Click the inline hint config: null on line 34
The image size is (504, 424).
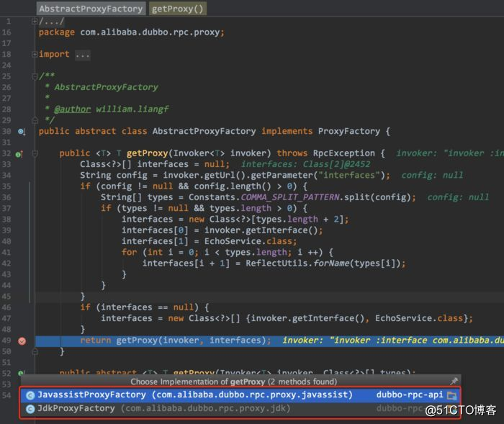tap(432, 175)
